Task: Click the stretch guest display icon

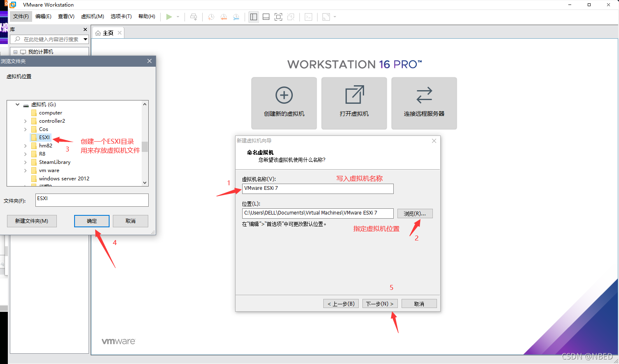Action: [x=326, y=17]
